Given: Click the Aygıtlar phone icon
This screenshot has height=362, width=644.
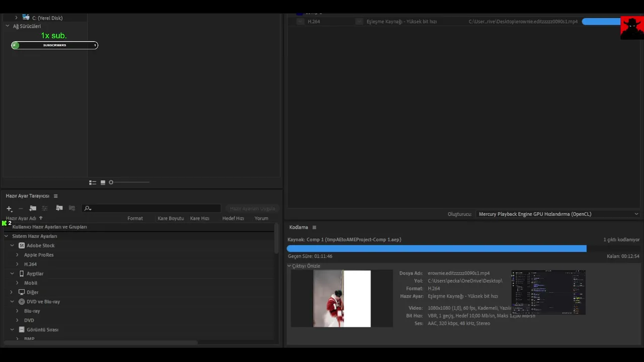Looking at the screenshot, I should (22, 274).
